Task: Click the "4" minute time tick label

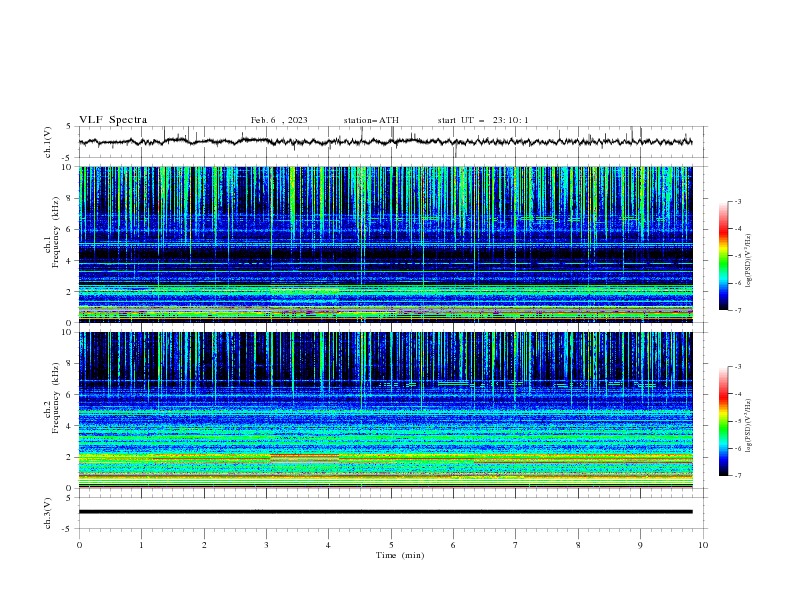Action: [x=328, y=545]
